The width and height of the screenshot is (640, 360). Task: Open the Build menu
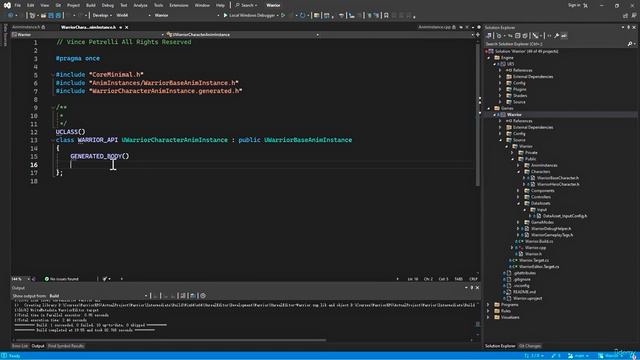(91, 5)
